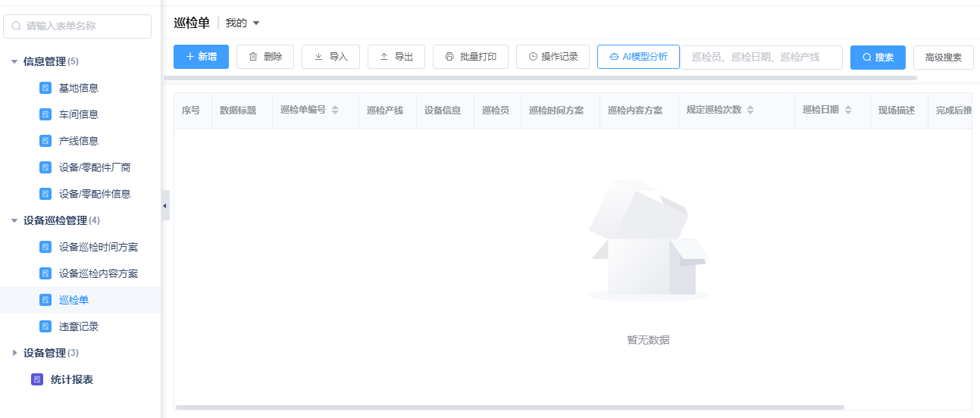This screenshot has width=980, height=418.
Task: Click the 导入 button
Action: point(330,57)
